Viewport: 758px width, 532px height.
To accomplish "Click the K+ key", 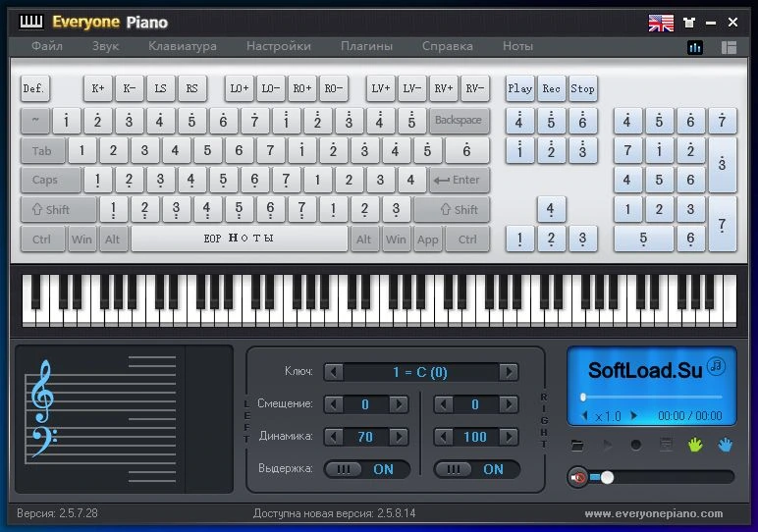I will point(97,88).
